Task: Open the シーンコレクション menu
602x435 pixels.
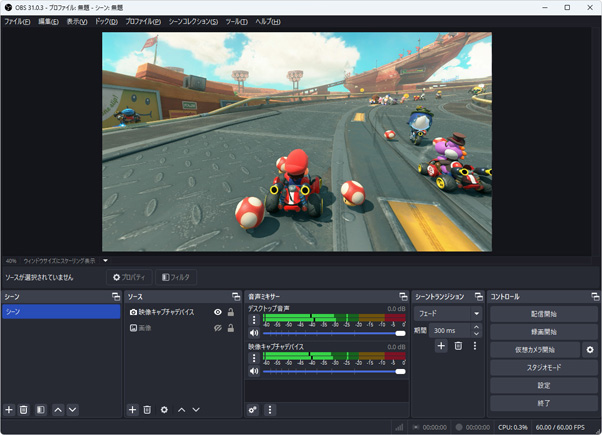Action: click(x=194, y=22)
